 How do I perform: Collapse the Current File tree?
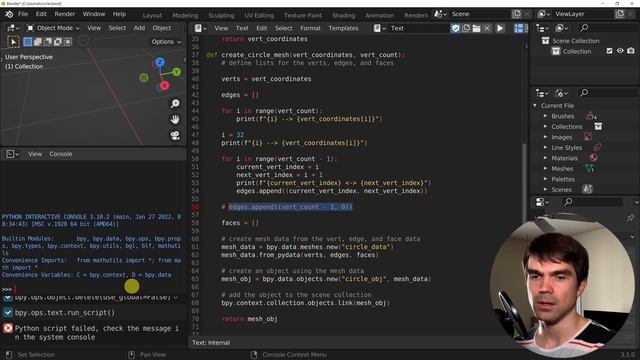[535, 106]
